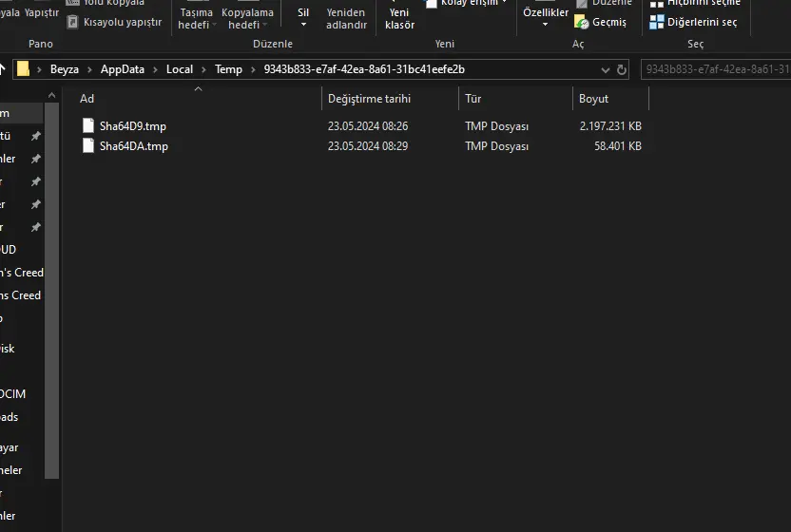Image resolution: width=791 pixels, height=532 pixels.
Task: Expand the chevron after Temp breadcrumb
Action: point(253,69)
